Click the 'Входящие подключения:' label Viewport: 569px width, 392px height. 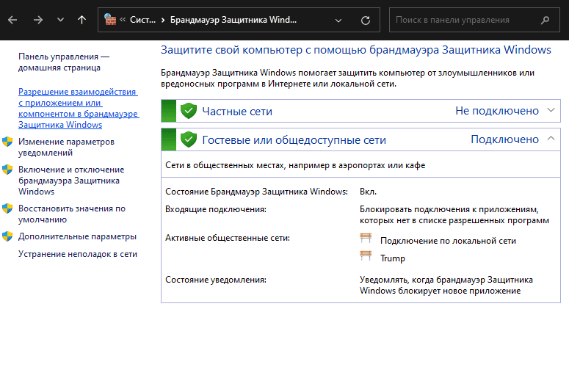216,209
